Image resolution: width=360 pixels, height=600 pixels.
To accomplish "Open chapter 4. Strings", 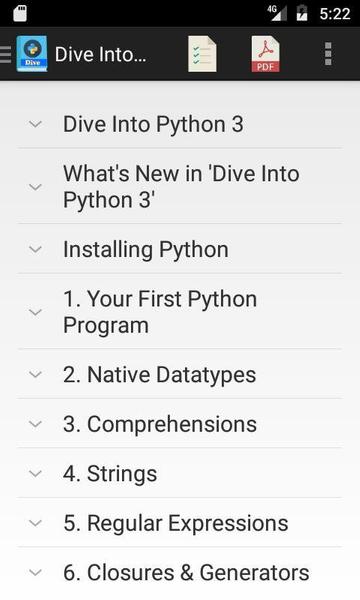I will point(179,473).
